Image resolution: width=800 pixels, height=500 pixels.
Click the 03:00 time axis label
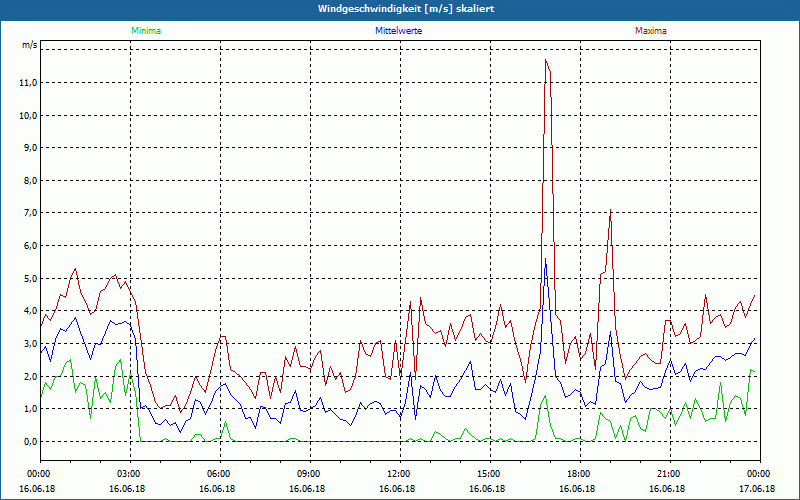click(x=130, y=474)
